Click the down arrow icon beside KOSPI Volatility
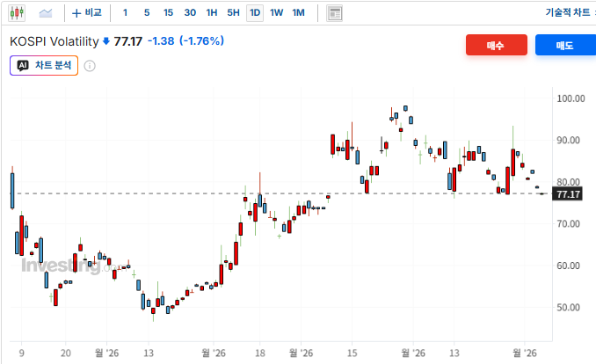Screen dimensions: 596x364 (106, 41)
